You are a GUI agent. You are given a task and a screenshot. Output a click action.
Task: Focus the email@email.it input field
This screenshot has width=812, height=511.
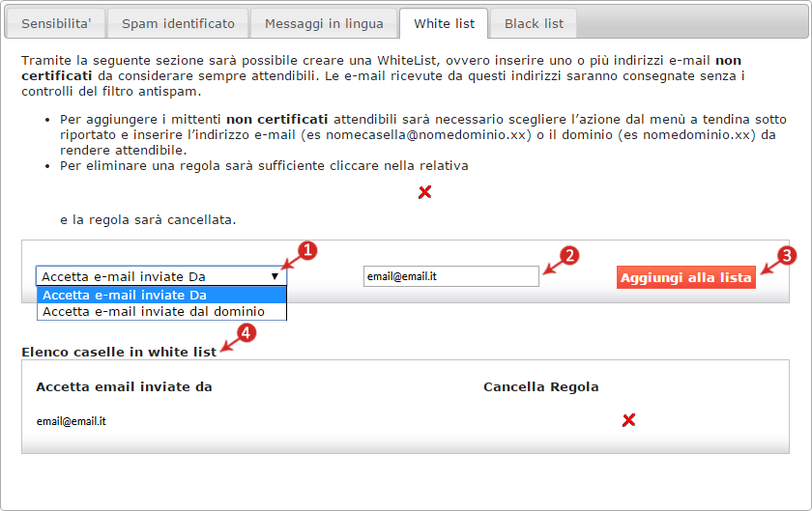(451, 276)
